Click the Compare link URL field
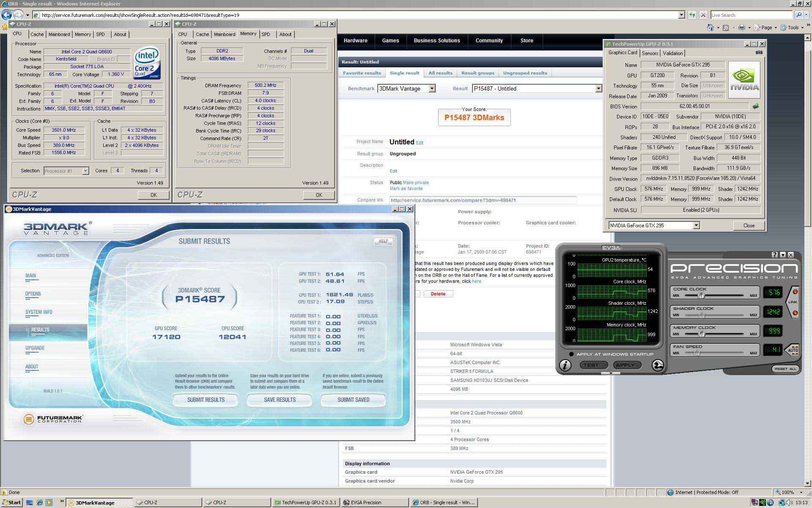Viewport: 812px width, 508px height. coord(483,200)
